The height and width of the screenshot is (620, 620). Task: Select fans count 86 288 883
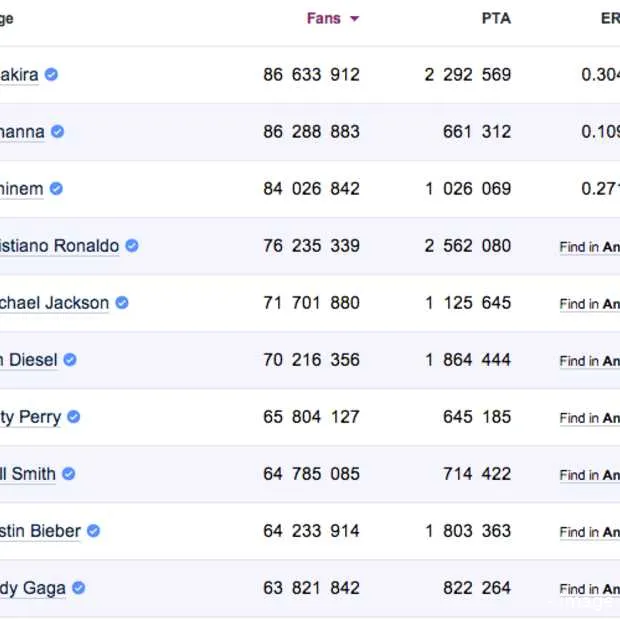[x=312, y=132]
